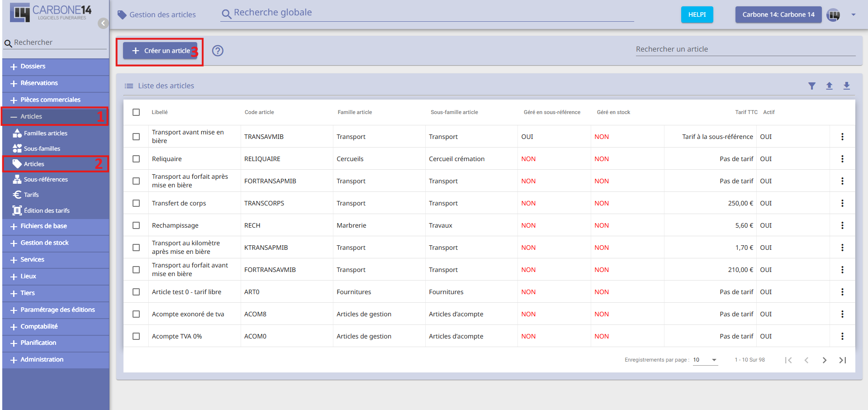Open the Familles articles icon in the sidebar

pos(17,133)
